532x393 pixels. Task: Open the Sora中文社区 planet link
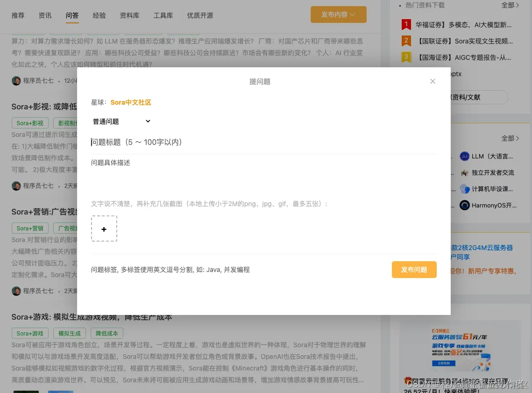coord(131,102)
